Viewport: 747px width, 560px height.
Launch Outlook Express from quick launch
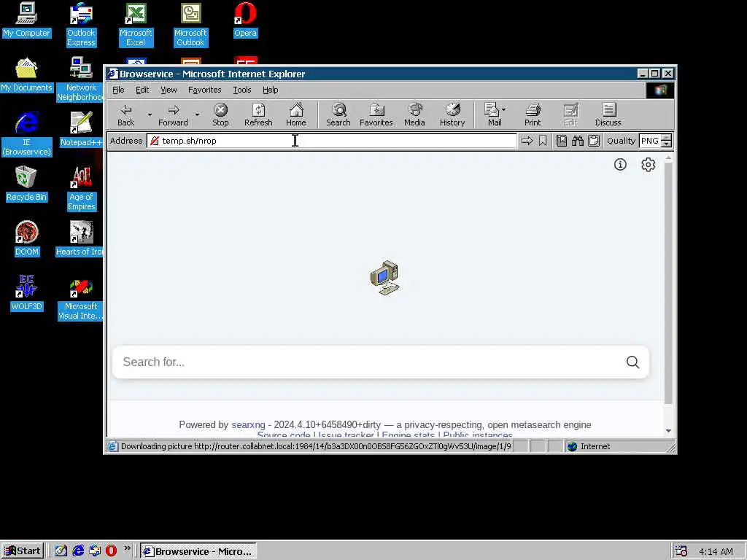coord(95,551)
